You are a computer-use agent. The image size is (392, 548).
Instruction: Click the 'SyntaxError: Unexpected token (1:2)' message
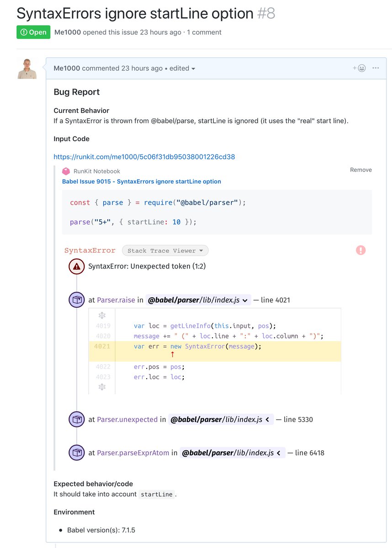pos(147,266)
